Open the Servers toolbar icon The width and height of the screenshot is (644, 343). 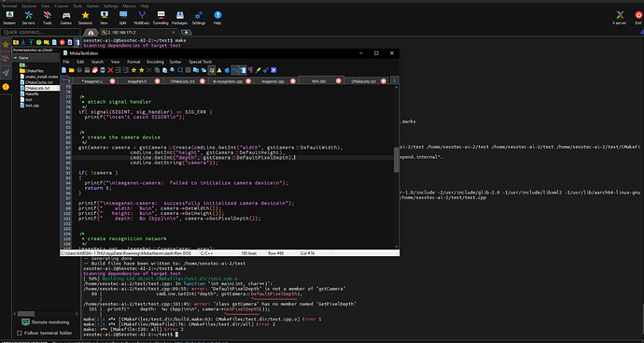(28, 18)
